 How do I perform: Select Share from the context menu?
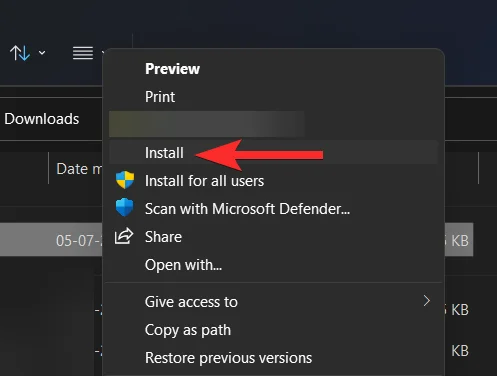(163, 237)
